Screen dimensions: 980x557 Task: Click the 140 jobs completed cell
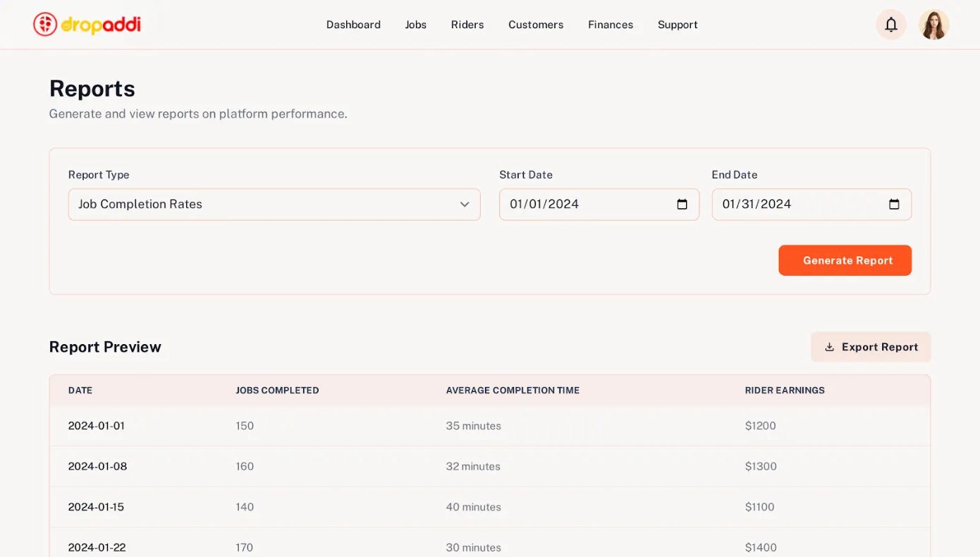click(x=245, y=507)
